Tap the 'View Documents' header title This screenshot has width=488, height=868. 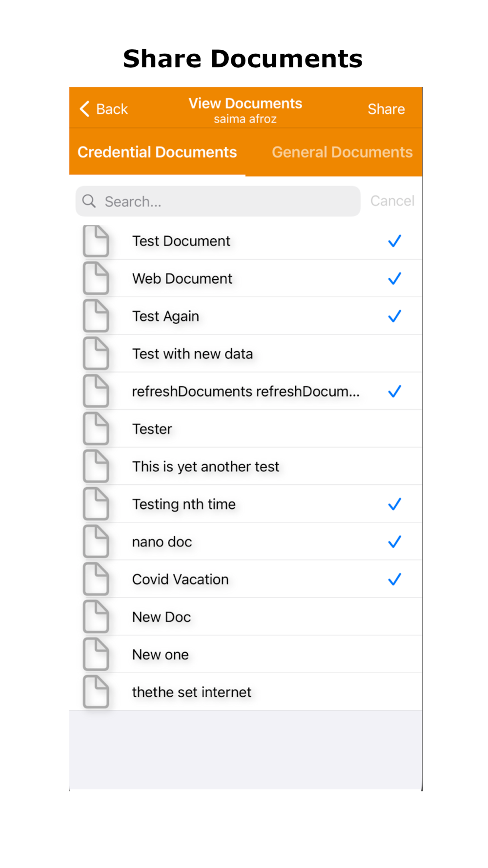(245, 103)
